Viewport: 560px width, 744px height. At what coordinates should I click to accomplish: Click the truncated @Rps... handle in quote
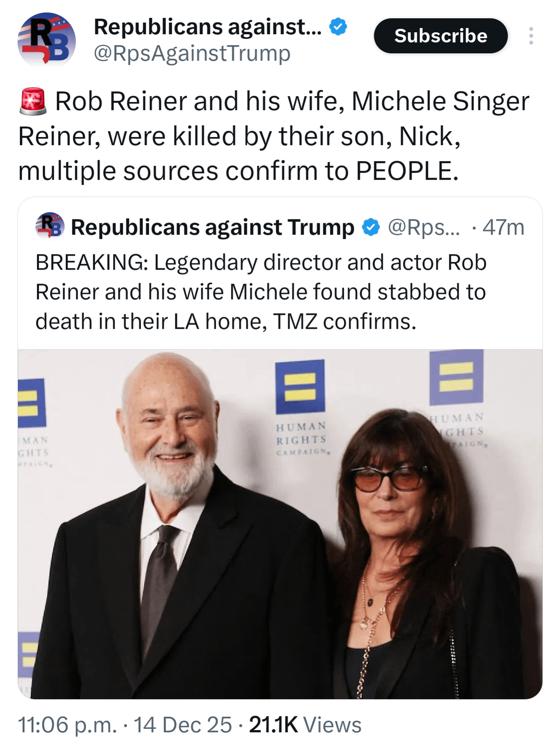point(424,227)
